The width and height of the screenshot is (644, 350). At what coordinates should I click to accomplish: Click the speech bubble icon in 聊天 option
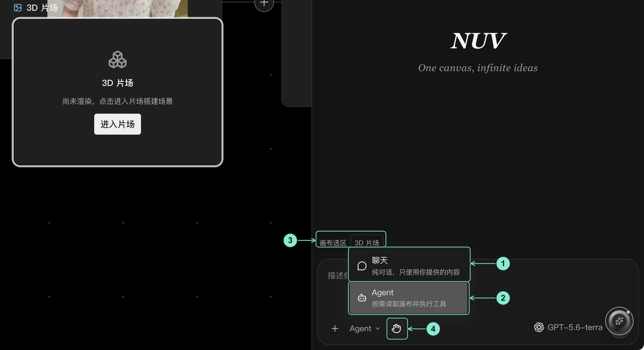(362, 266)
